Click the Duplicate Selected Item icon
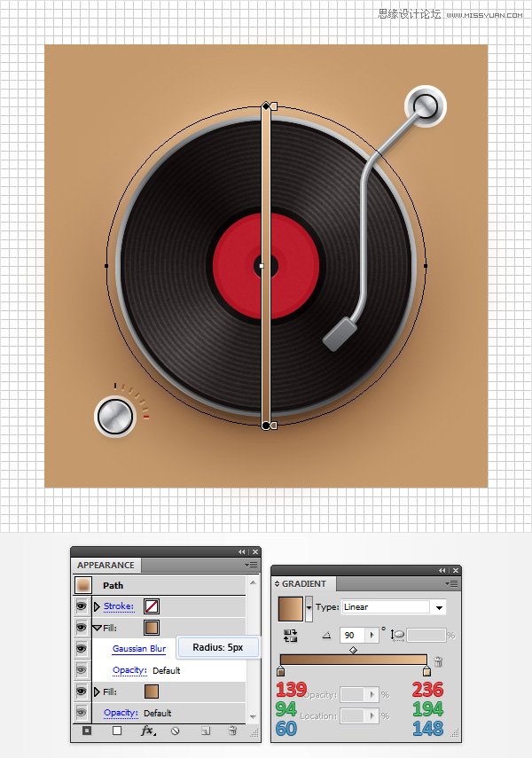Image resolution: width=532 pixels, height=758 pixels. 206,731
